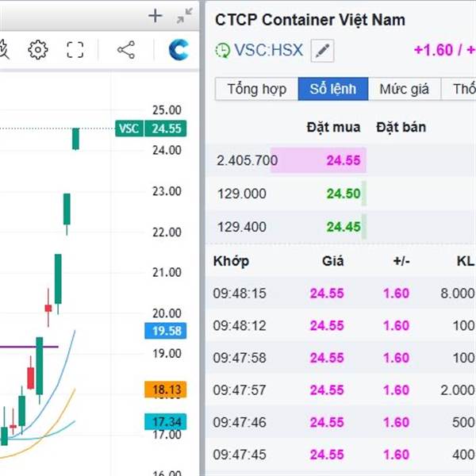The image size is (476, 476).
Task: Click the Giá column header
Action: (332, 261)
